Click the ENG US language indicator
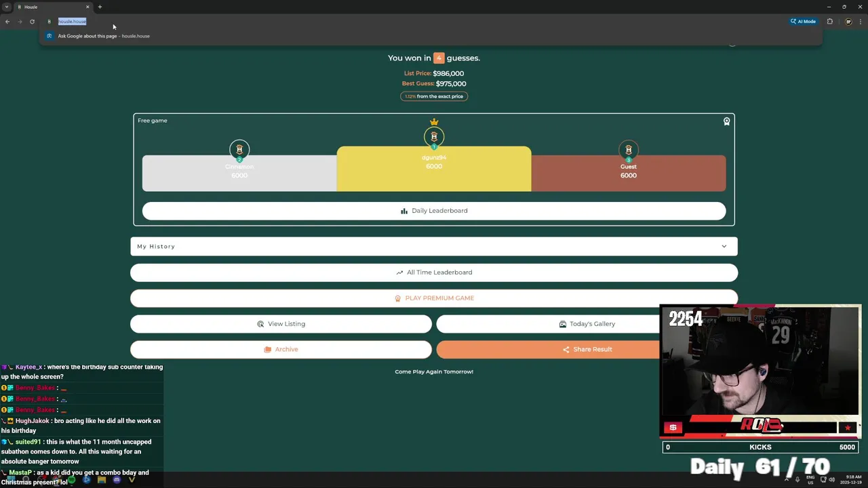The image size is (868, 488). [810, 480]
